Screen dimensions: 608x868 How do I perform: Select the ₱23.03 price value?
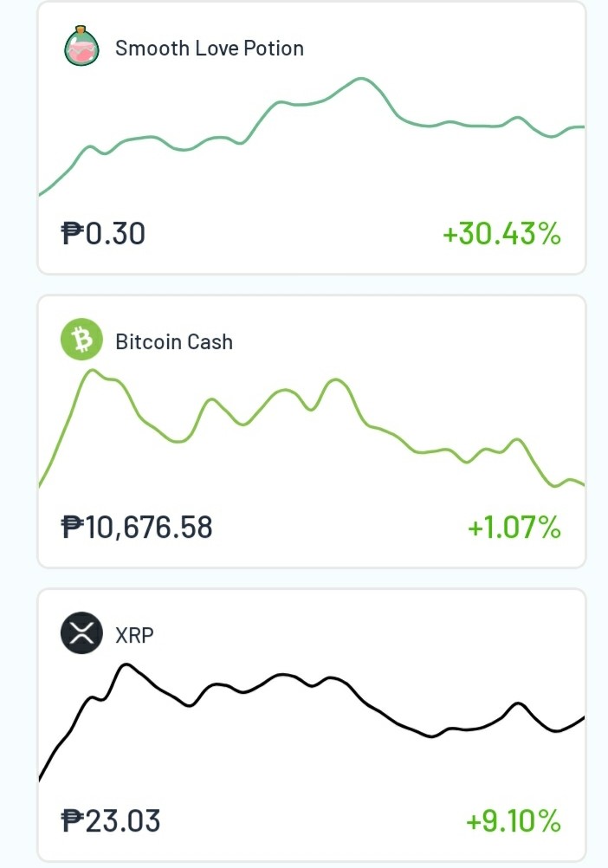tap(111, 819)
